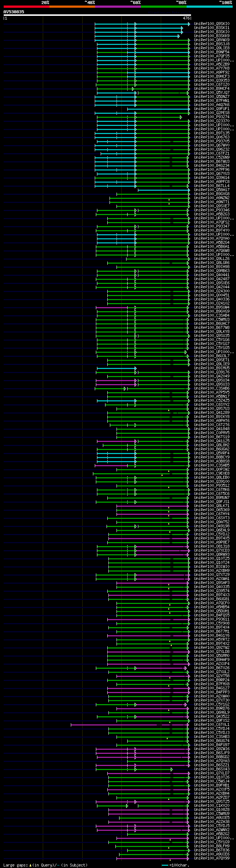The height and width of the screenshot is (868, 236).
Task: Click hit label UniRef100_B6T026
Action: coord(212,668)
